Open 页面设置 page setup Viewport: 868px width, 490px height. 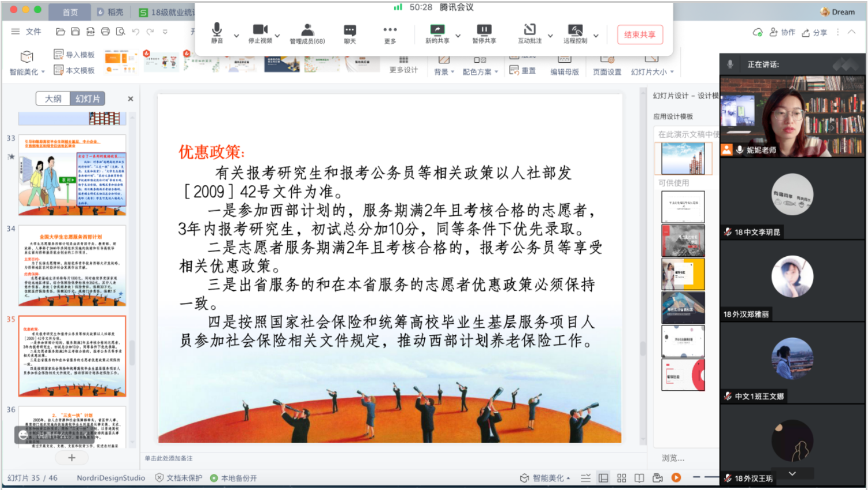point(607,66)
